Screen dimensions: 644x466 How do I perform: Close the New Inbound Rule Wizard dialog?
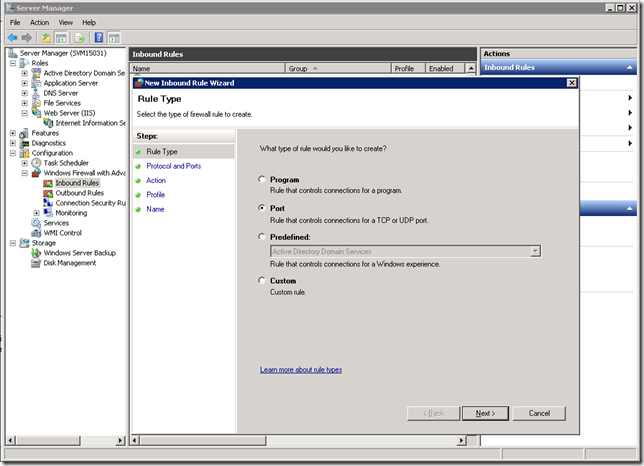tap(571, 83)
